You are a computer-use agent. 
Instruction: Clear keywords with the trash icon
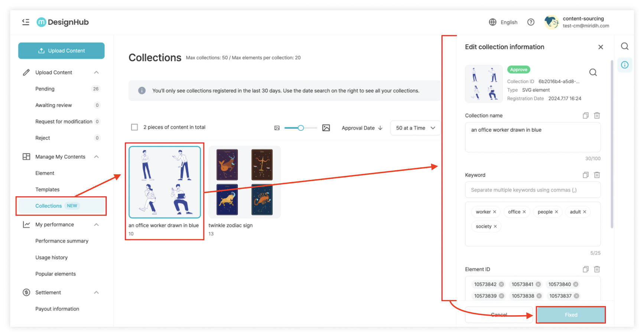coord(597,175)
